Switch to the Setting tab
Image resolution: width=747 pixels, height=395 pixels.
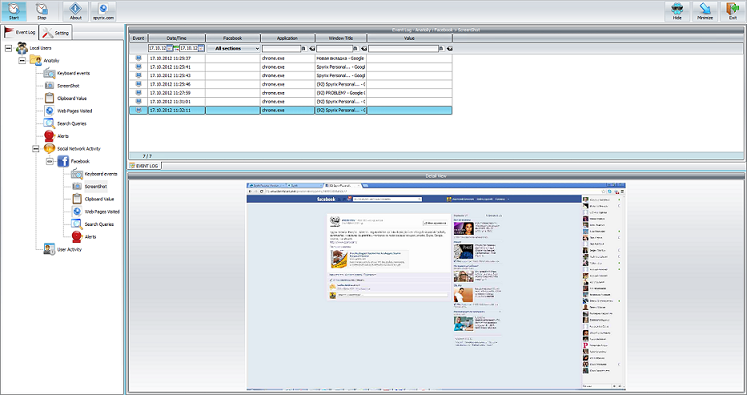point(56,32)
